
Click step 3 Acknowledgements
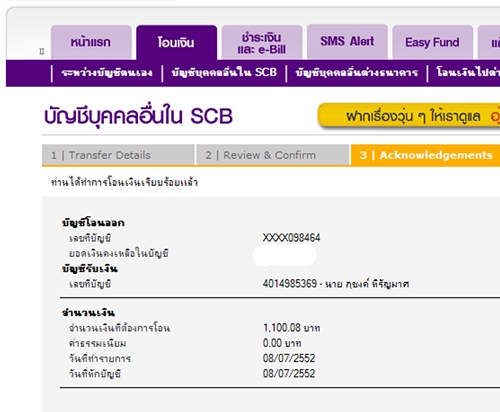425,155
